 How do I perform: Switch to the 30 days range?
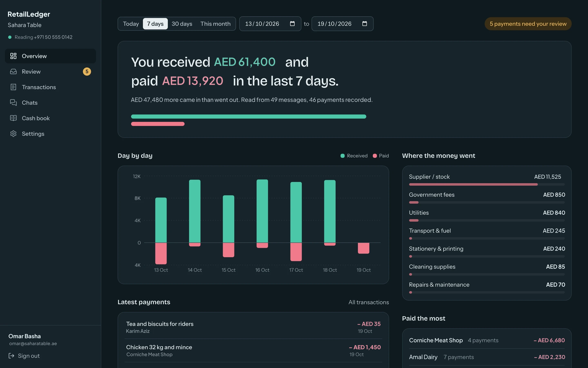click(x=182, y=24)
